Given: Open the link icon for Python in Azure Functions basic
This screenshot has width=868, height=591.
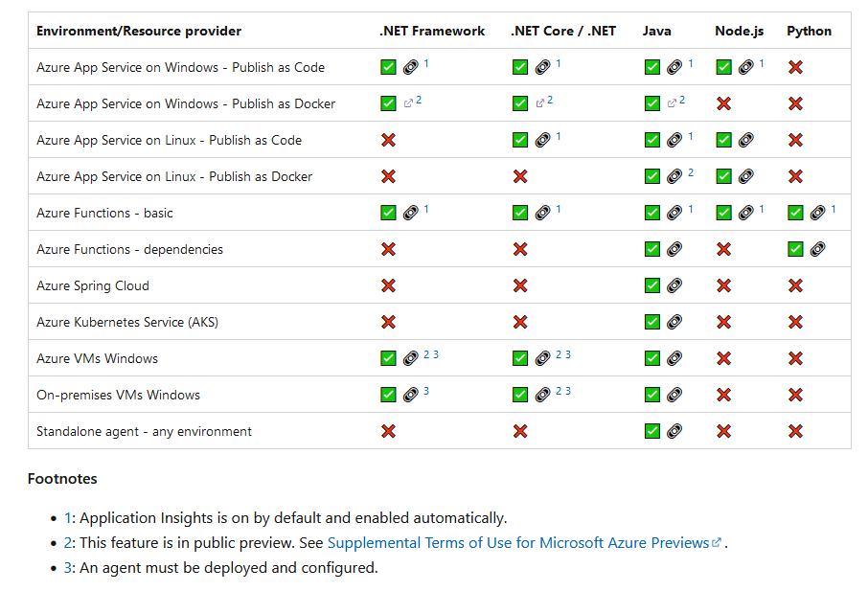Looking at the screenshot, I should pyautogui.click(x=817, y=213).
